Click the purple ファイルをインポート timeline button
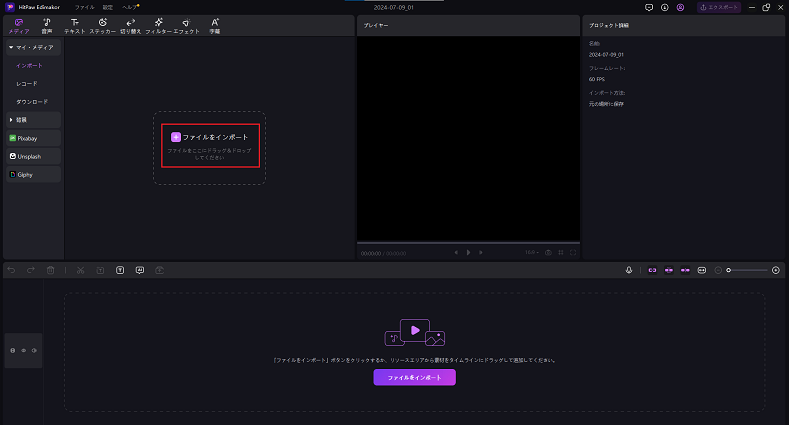789x425 pixels. [415, 377]
